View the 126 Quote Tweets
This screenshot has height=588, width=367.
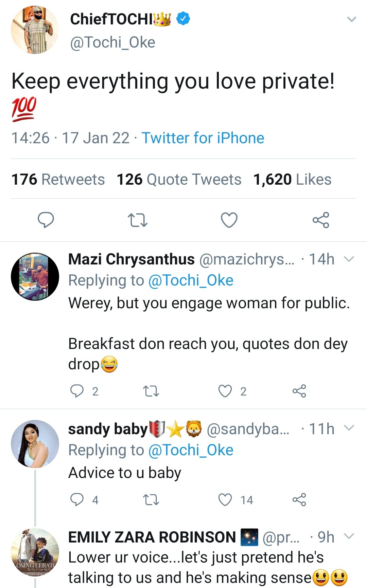tap(179, 179)
